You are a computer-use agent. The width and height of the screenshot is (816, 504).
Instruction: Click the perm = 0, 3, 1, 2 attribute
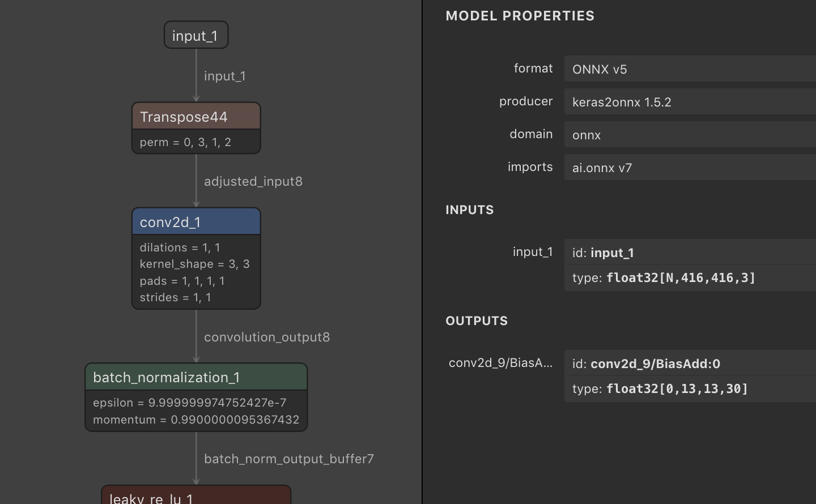point(185,142)
